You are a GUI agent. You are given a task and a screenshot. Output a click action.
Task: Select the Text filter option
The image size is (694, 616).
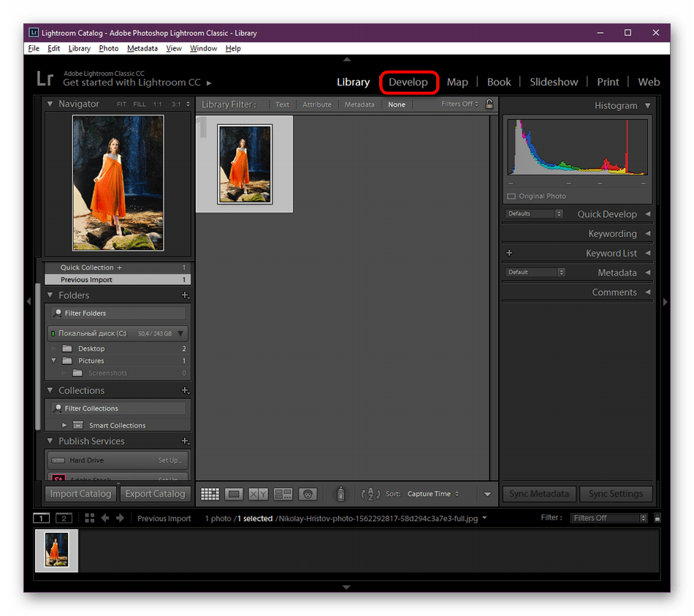[x=282, y=104]
